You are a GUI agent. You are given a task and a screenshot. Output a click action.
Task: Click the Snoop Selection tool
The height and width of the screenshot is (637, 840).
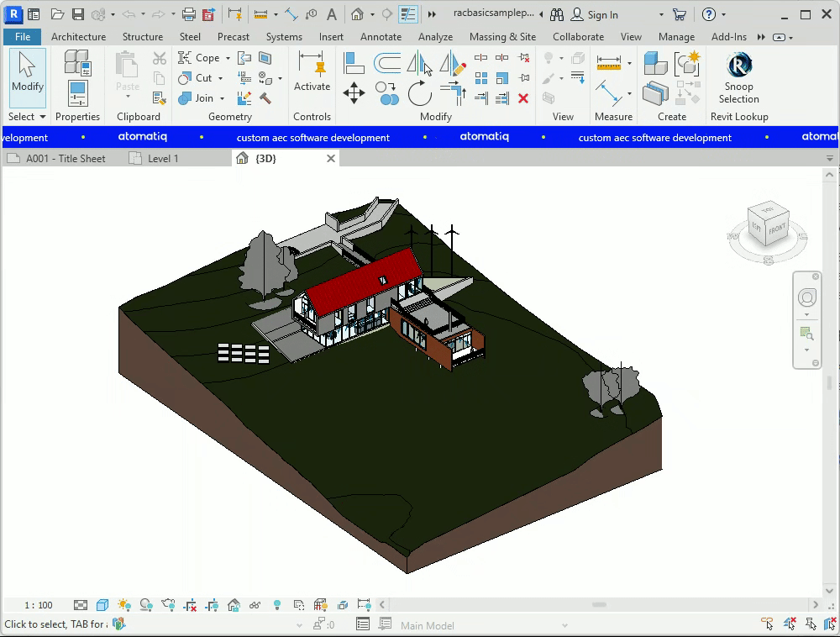(x=738, y=78)
